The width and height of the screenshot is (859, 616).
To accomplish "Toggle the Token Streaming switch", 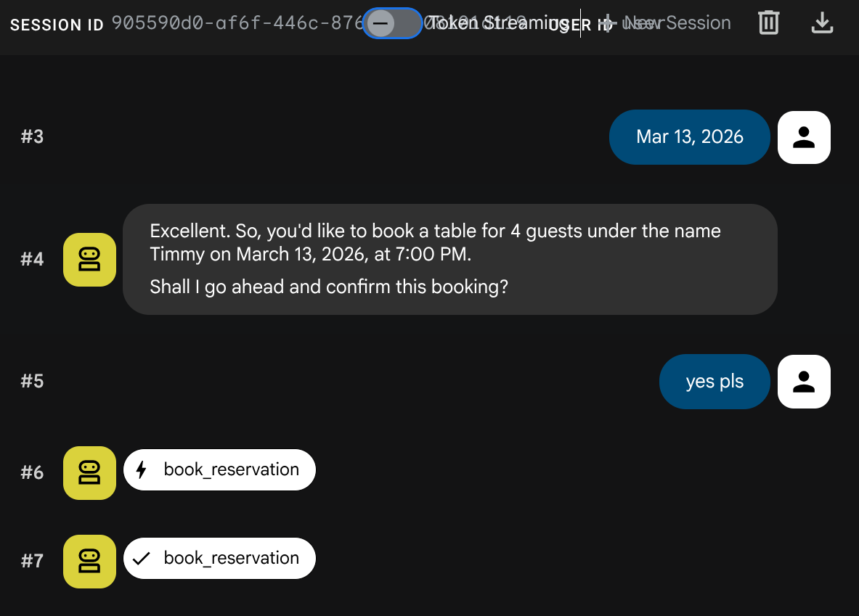I will 392,23.
